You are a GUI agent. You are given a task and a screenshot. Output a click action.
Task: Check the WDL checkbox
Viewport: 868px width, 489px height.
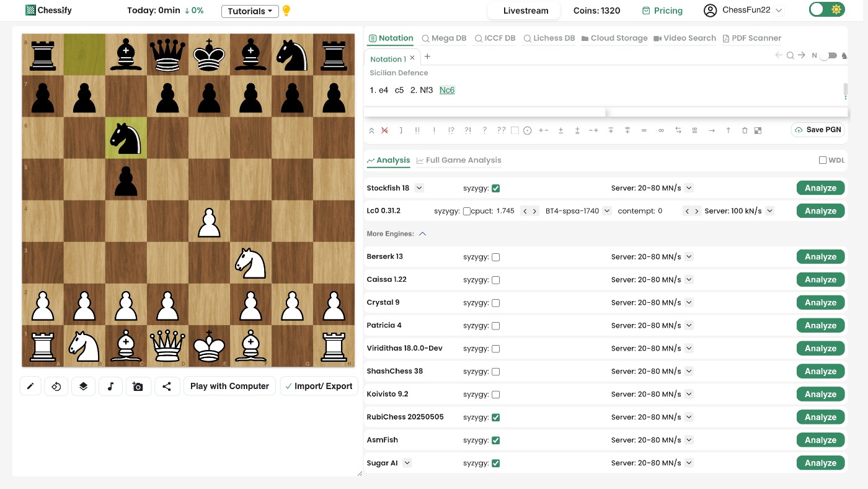(823, 160)
